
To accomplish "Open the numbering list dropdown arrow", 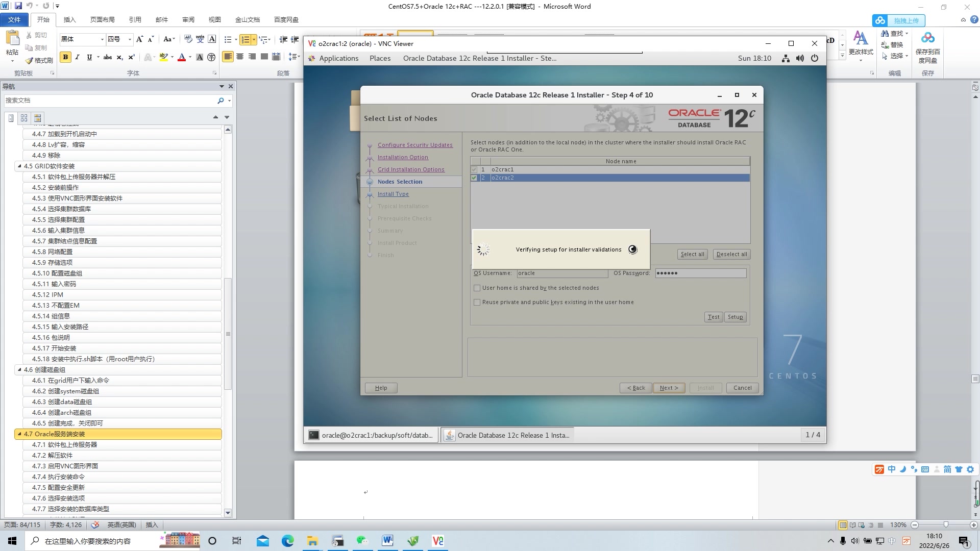I will 254,39.
